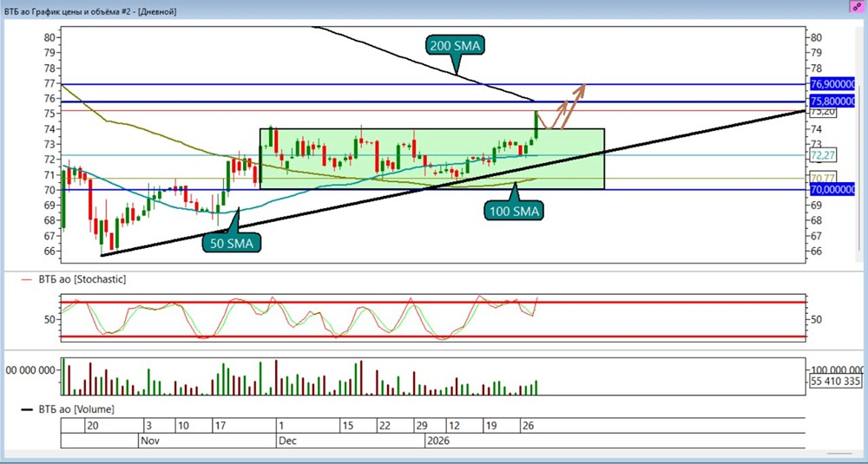The image size is (868, 464).
Task: Click the 200 SMA callout label
Action: click(454, 45)
